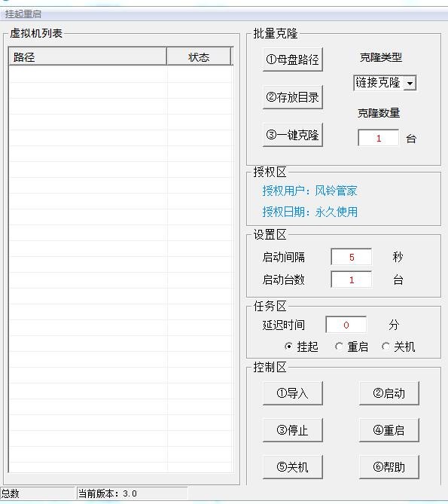
Task: Click the ①母盘路径 button
Action: tap(293, 60)
